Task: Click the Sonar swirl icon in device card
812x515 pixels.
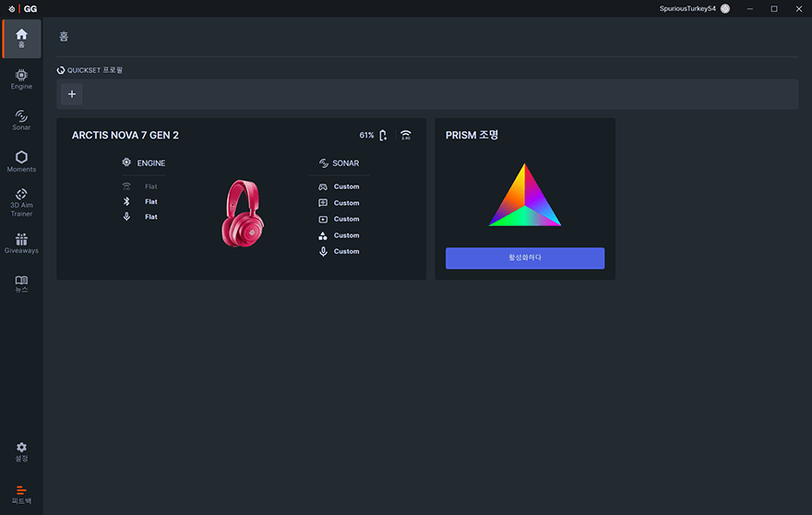Action: click(323, 163)
